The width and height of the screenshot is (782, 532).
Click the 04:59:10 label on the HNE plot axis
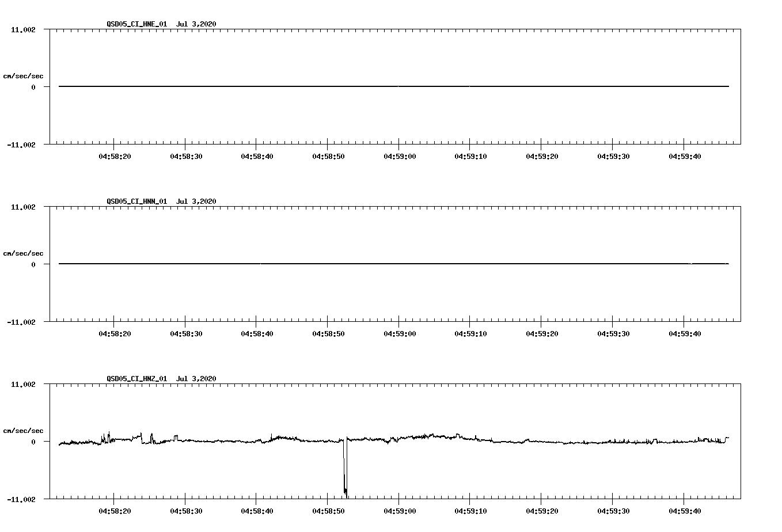[x=470, y=156]
